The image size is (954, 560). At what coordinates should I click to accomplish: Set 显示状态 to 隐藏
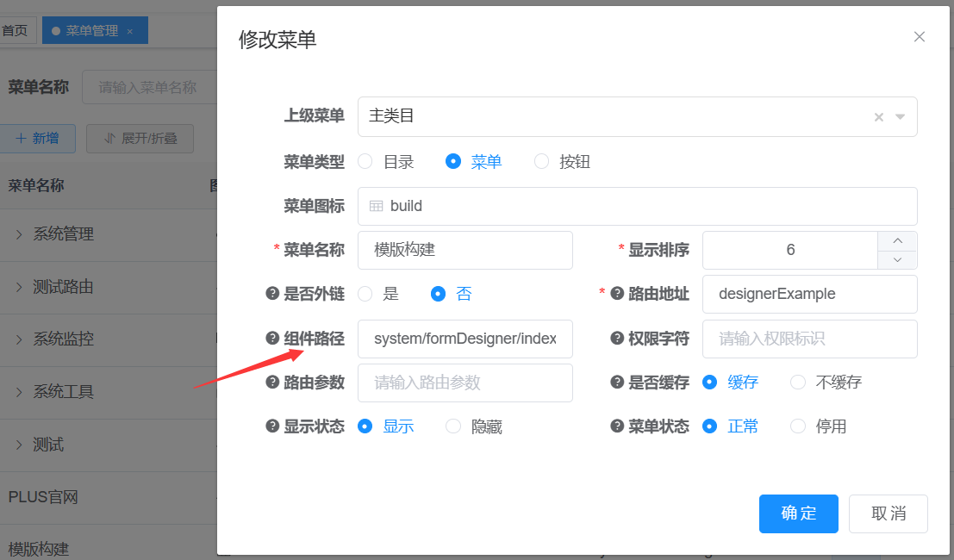[x=453, y=426]
